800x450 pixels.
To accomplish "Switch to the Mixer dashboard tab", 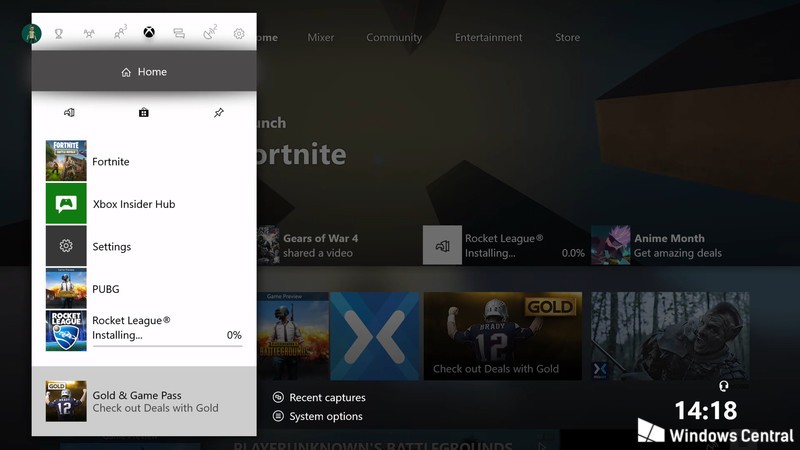I will coord(320,37).
